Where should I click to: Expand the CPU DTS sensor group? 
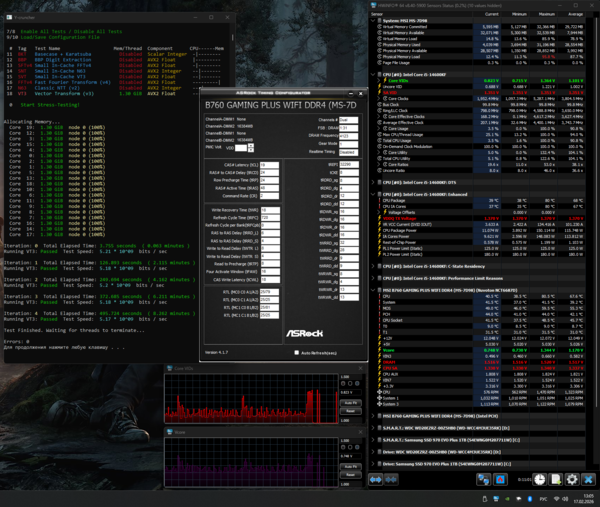pyautogui.click(x=373, y=183)
